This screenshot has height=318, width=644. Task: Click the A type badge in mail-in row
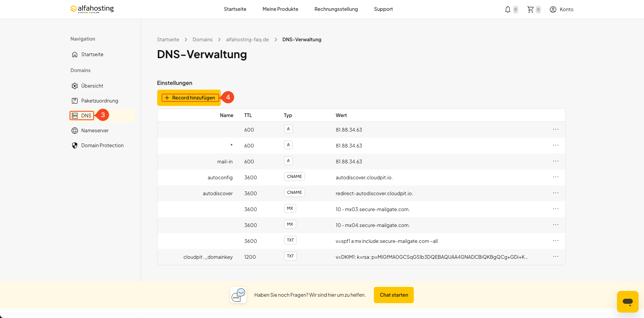[x=288, y=161]
